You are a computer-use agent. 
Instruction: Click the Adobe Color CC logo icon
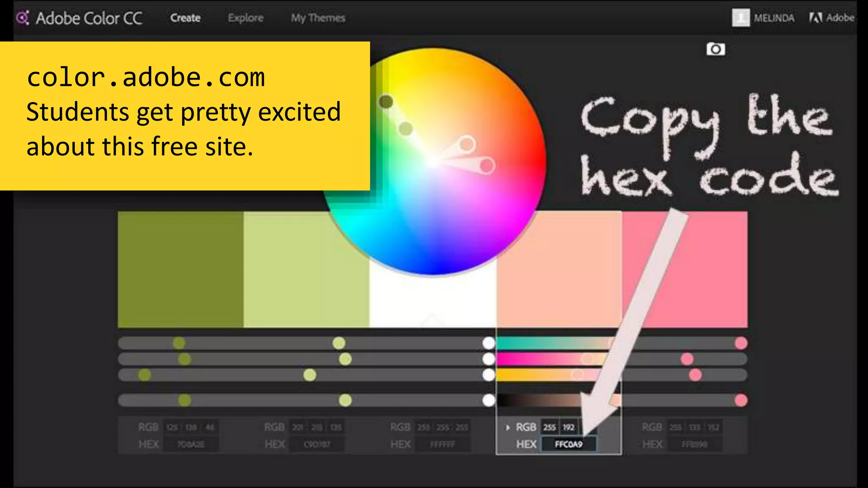click(x=22, y=18)
